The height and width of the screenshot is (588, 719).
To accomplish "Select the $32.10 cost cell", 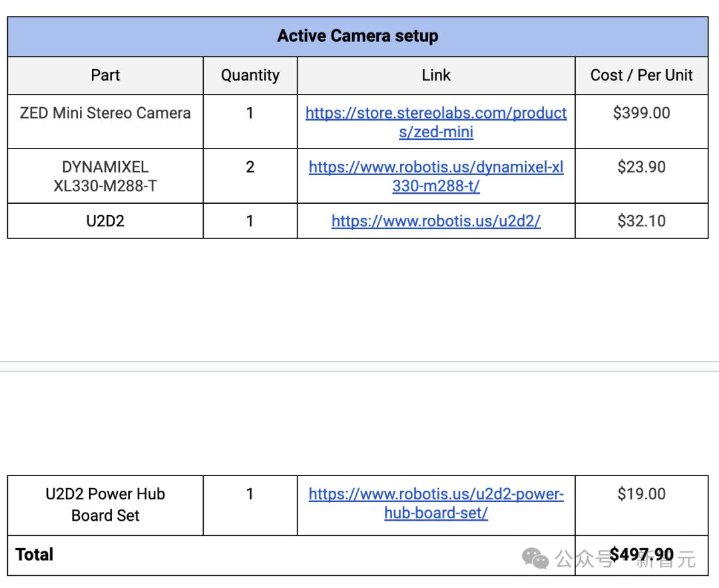I will click(642, 221).
